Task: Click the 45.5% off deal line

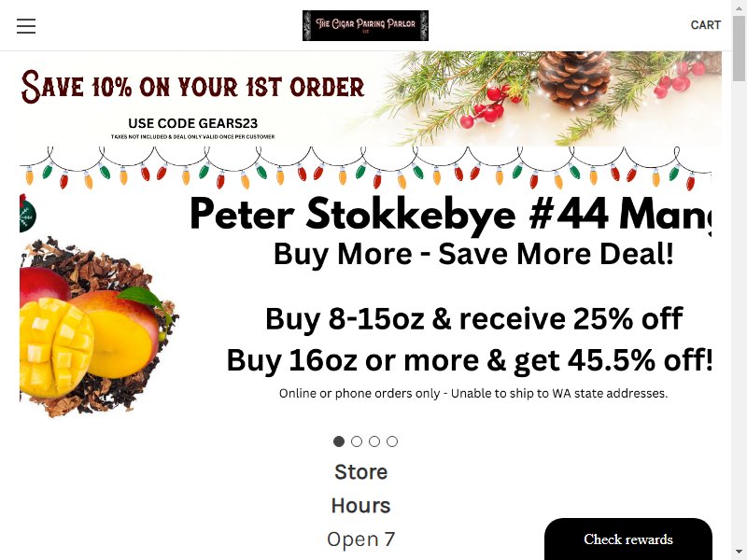Action: click(x=470, y=360)
